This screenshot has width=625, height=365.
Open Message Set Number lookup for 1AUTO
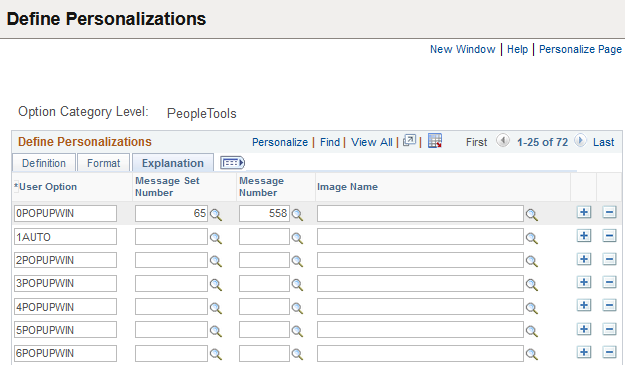pyautogui.click(x=216, y=238)
